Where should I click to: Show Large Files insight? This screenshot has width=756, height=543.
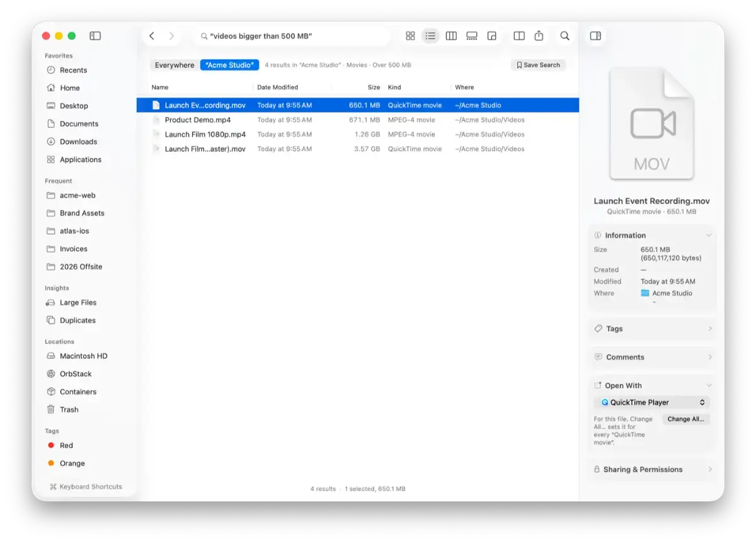(x=72, y=302)
